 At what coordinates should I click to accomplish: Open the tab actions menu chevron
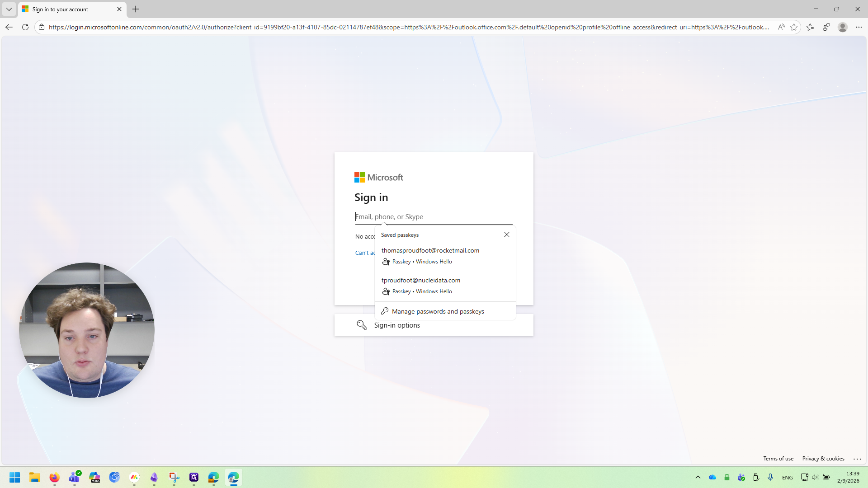click(9, 9)
